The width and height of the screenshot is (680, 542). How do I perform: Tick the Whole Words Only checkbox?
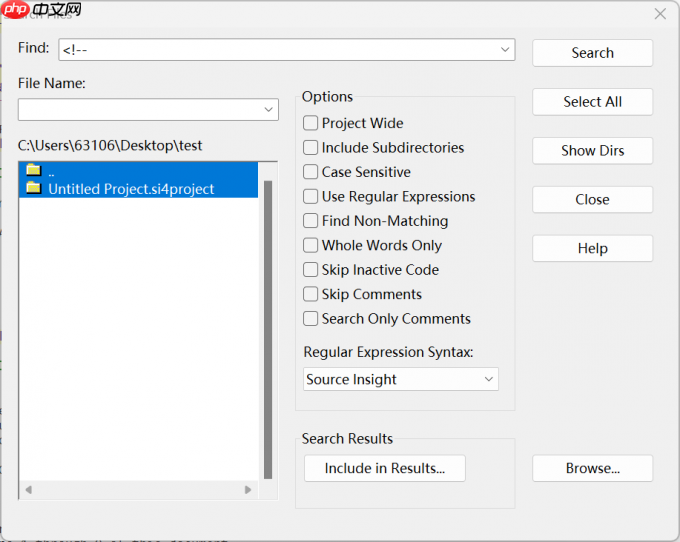[311, 245]
